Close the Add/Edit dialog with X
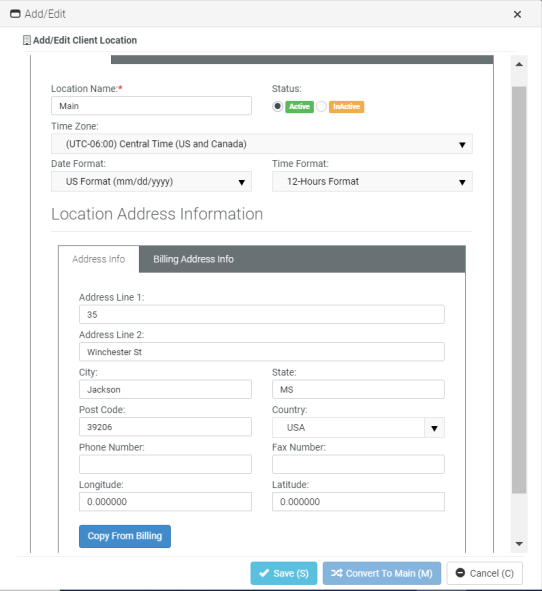 517,14
